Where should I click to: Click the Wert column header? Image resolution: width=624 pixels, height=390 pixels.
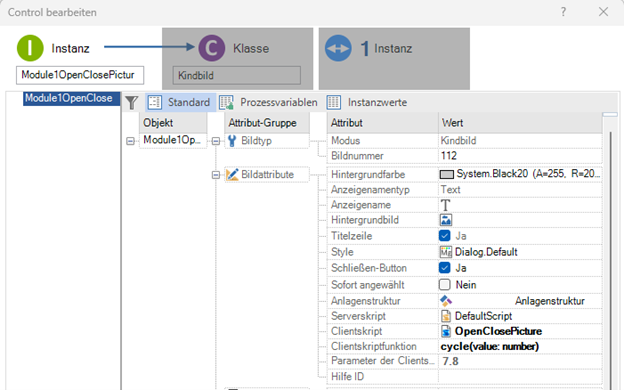[520, 123]
